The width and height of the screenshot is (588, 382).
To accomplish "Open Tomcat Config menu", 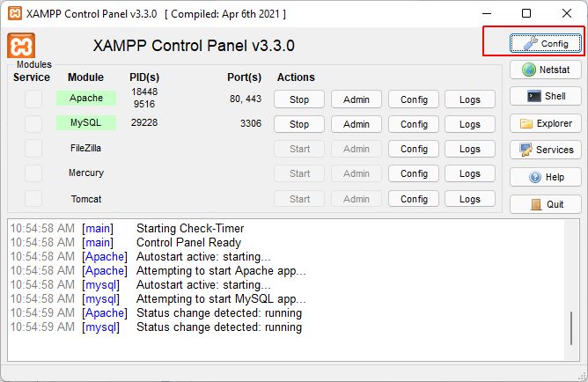I will [x=414, y=199].
